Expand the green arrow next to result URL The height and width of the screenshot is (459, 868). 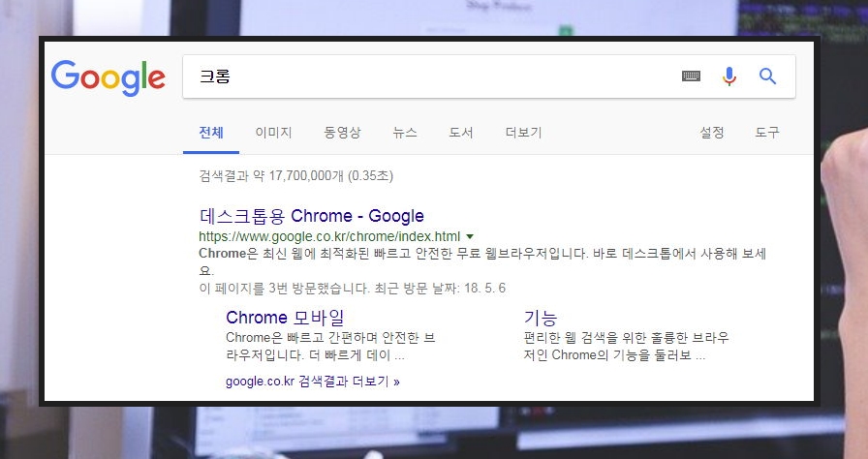coord(470,236)
